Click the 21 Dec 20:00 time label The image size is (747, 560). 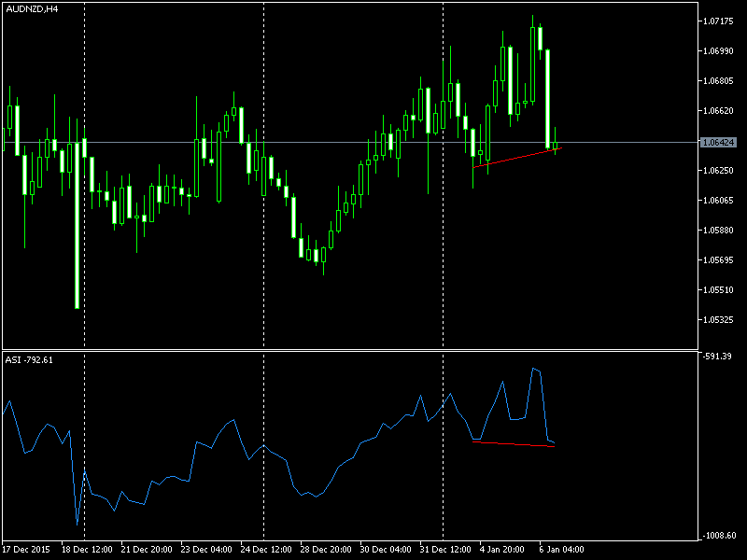(147, 550)
